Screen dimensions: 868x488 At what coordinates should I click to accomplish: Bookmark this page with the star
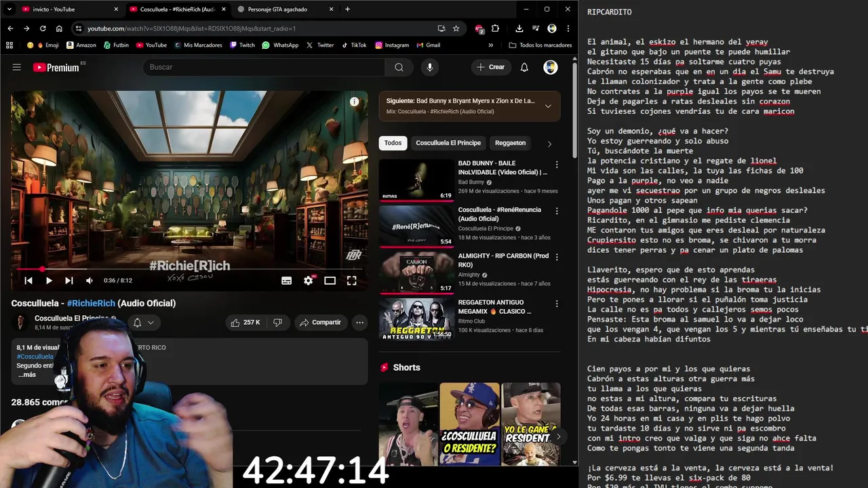coord(456,28)
